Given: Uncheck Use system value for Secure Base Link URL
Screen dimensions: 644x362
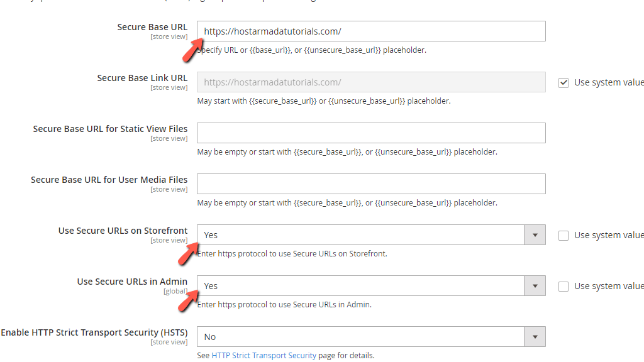Looking at the screenshot, I should point(563,83).
